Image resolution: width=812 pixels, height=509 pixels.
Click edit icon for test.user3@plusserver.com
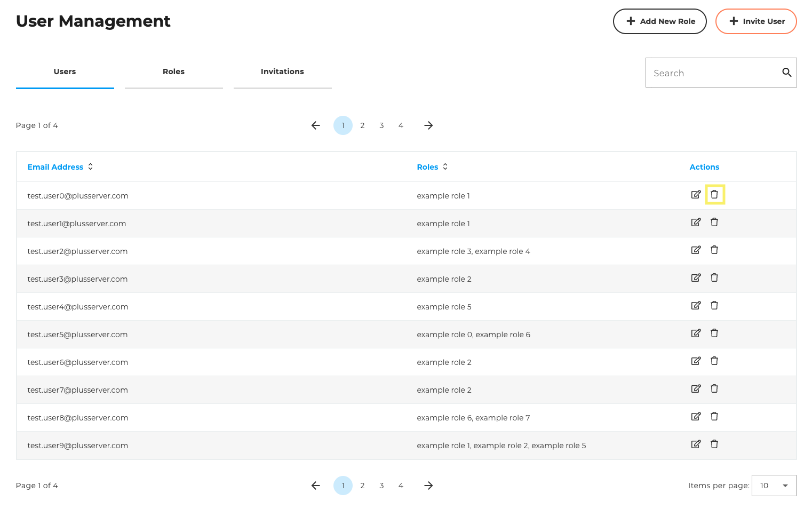tap(696, 278)
